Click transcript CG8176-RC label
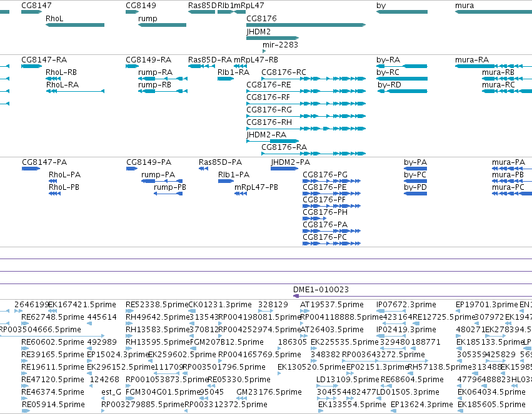 [284, 72]
